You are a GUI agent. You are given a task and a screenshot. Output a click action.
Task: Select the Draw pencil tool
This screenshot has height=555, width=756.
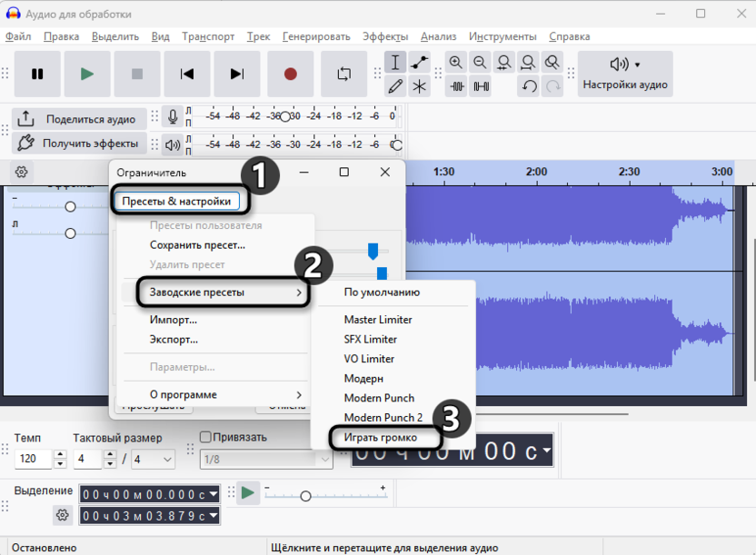pyautogui.click(x=394, y=86)
